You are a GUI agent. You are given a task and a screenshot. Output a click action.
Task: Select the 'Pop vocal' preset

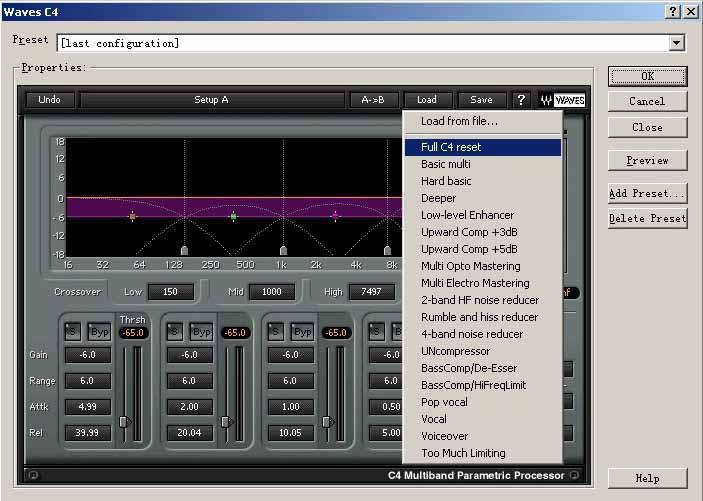pos(443,402)
